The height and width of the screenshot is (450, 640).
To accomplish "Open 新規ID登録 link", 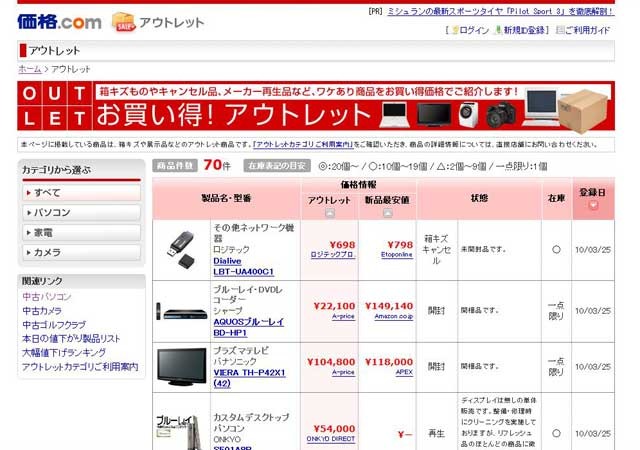I will click(x=524, y=30).
